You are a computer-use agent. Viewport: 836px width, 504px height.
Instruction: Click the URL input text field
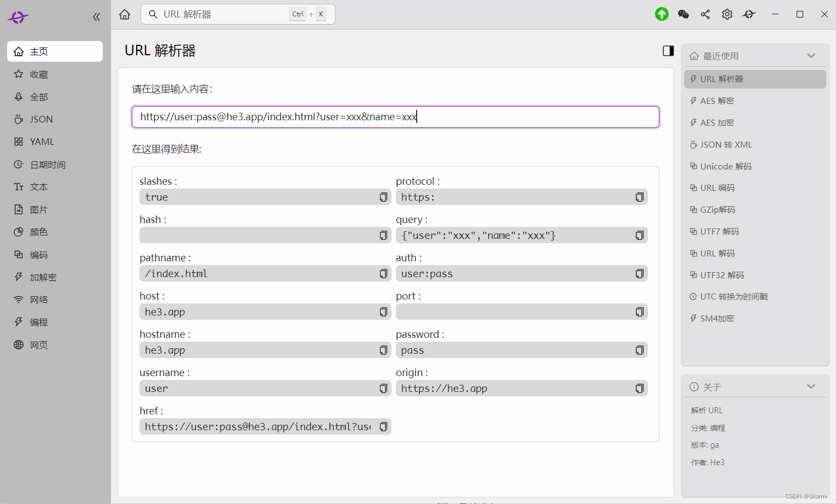click(395, 117)
